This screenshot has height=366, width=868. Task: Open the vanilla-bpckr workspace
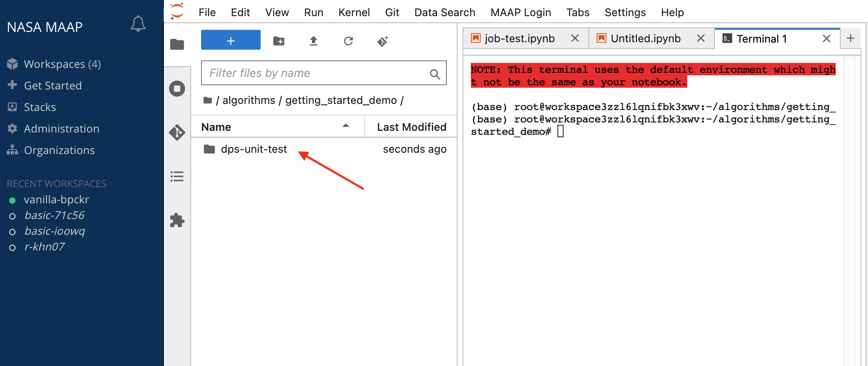(56, 200)
